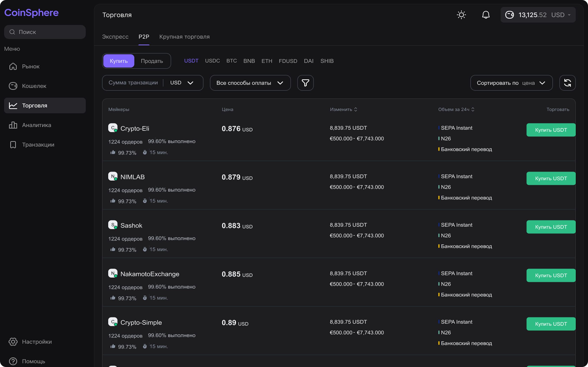Click the Цена column header

click(227, 109)
